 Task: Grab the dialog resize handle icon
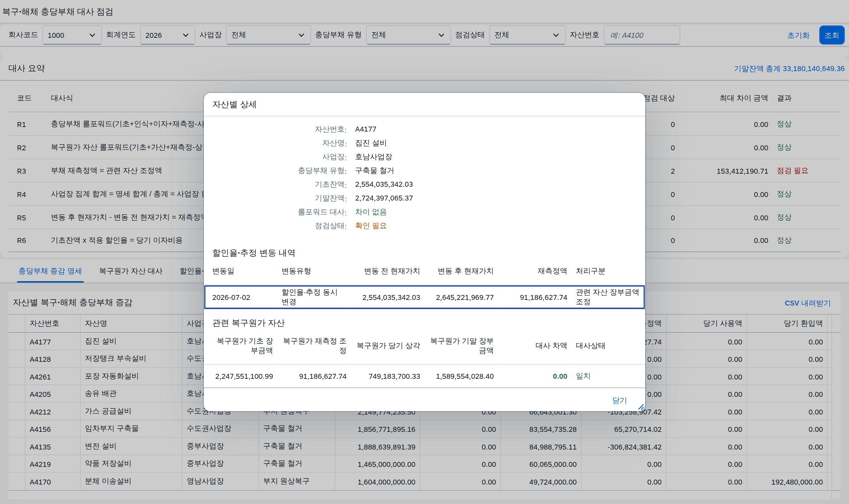[x=641, y=407]
